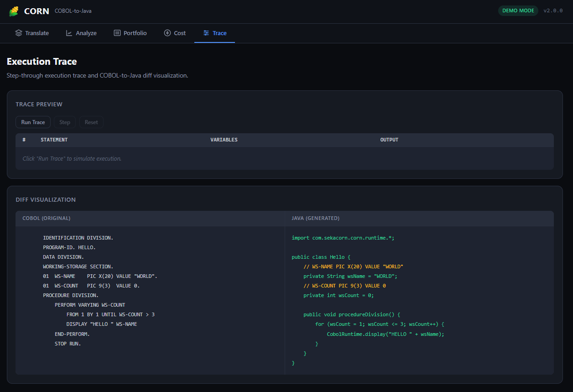Click the JAVA (GENERATED) pane header
This screenshot has width=573, height=392.
point(315,218)
